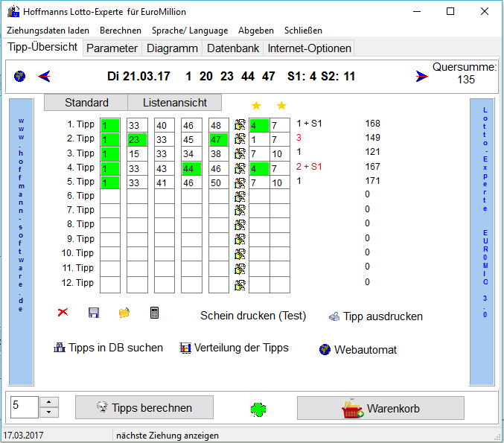Click the first number cell of the 6. Tipp row
The height and width of the screenshot is (443, 504).
coord(110,197)
